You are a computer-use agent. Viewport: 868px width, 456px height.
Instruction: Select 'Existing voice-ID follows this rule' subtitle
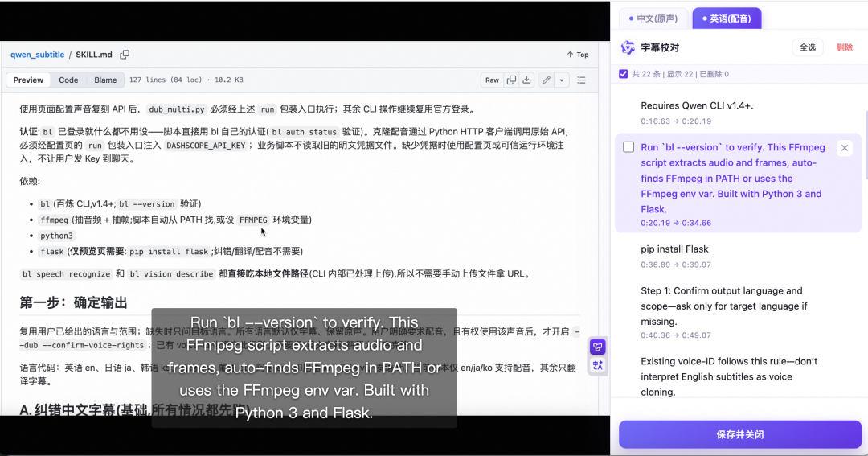[x=728, y=376]
